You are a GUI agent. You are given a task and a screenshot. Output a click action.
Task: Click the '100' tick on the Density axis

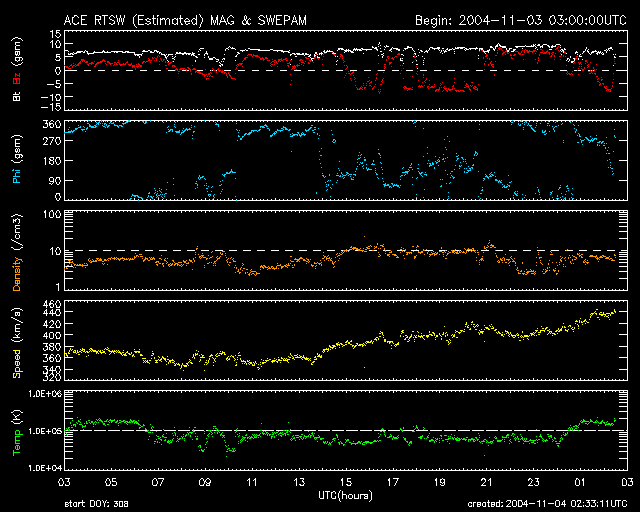pyautogui.click(x=52, y=214)
